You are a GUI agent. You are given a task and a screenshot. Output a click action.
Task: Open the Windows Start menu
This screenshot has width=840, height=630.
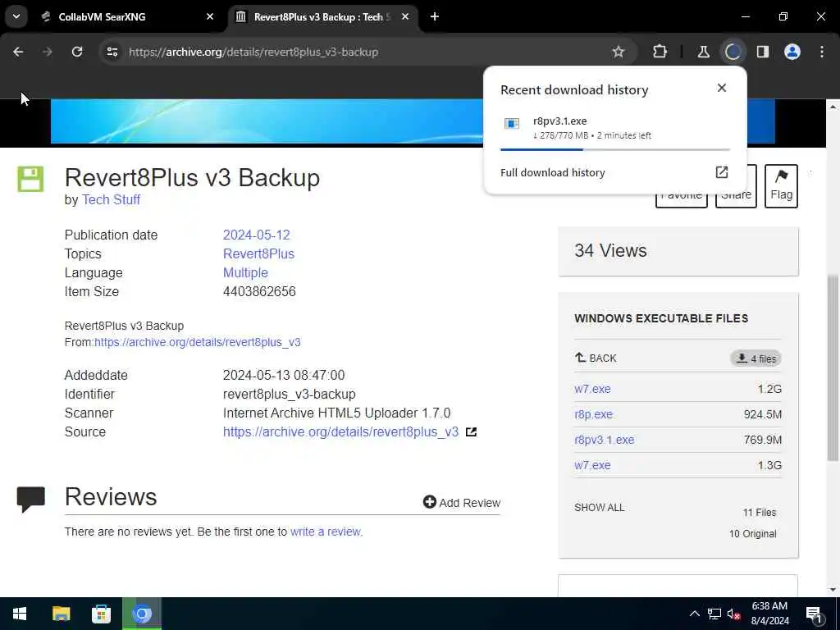[x=20, y=614]
